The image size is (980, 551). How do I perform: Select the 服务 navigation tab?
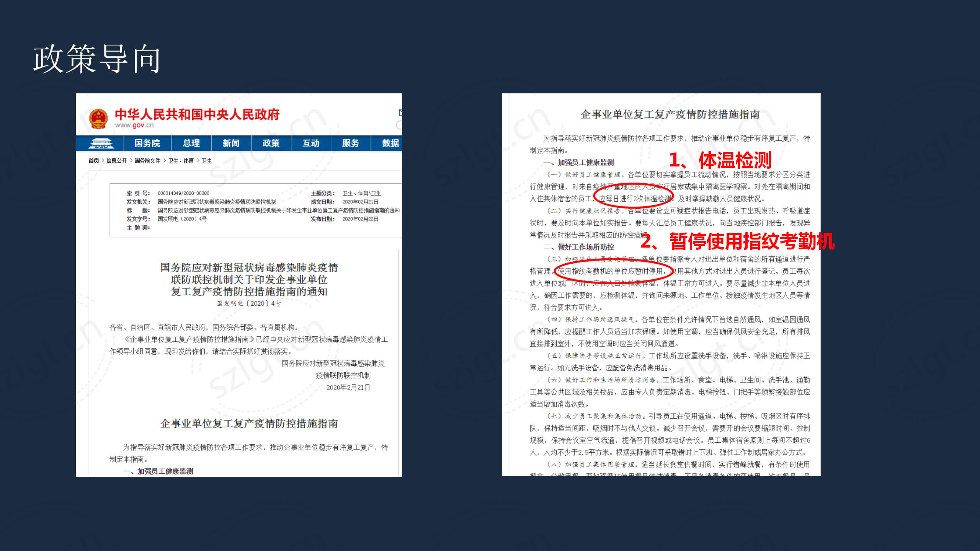pyautogui.click(x=350, y=143)
